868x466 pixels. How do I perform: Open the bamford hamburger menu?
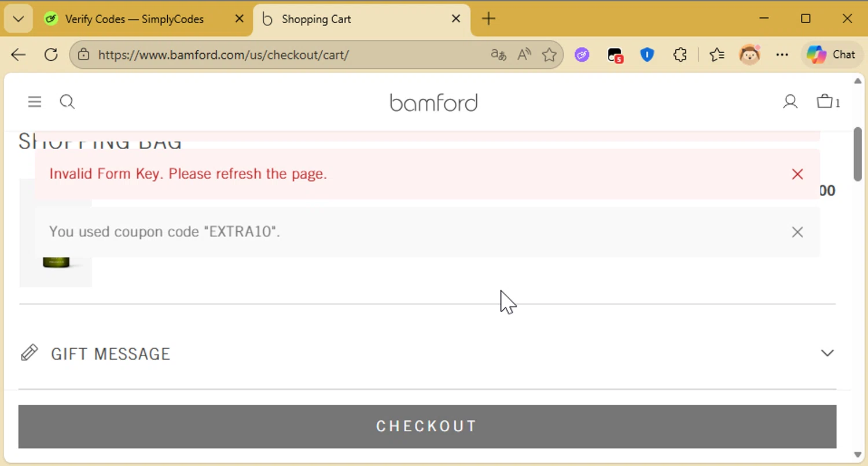coord(35,102)
